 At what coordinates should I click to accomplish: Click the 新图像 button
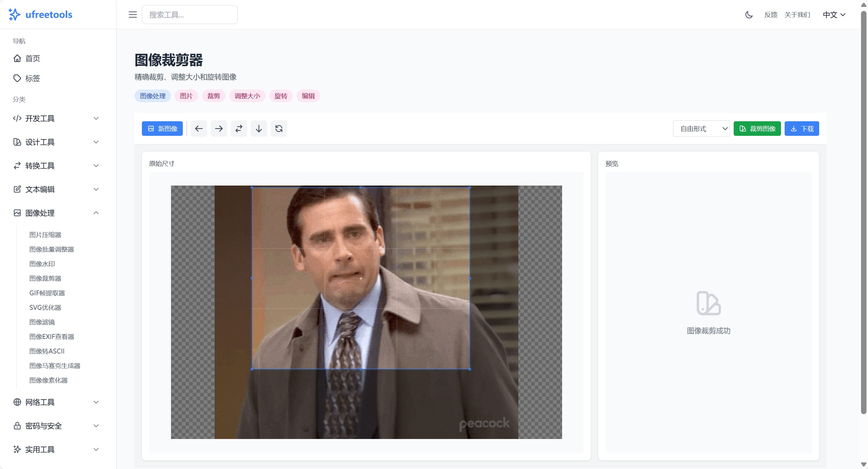162,128
